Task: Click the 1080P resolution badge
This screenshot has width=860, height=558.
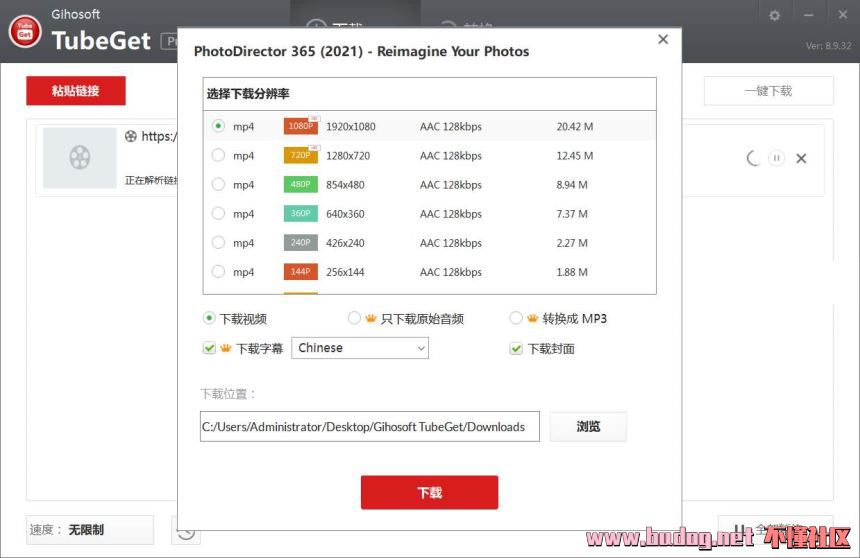Action: [301, 126]
